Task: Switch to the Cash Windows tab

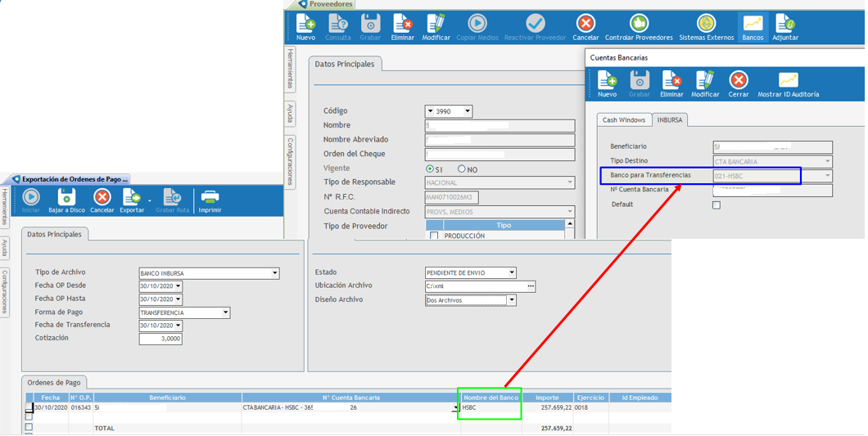Action: pos(624,120)
